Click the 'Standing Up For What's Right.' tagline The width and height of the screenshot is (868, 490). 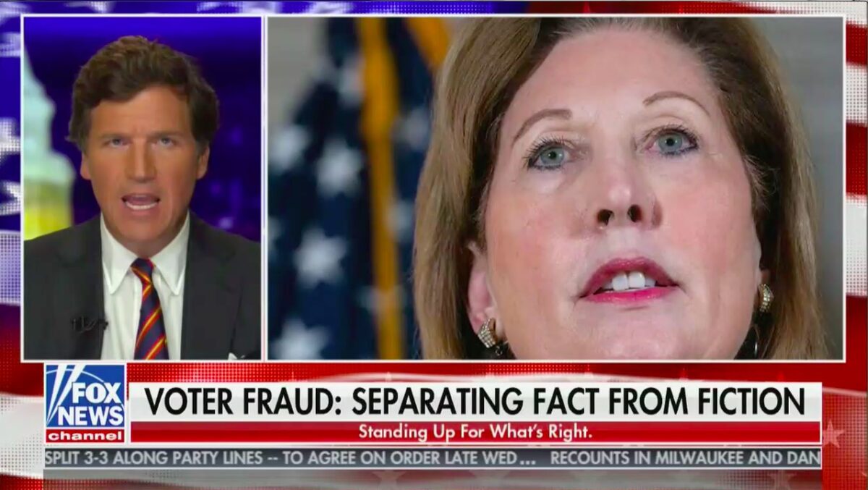click(475, 433)
